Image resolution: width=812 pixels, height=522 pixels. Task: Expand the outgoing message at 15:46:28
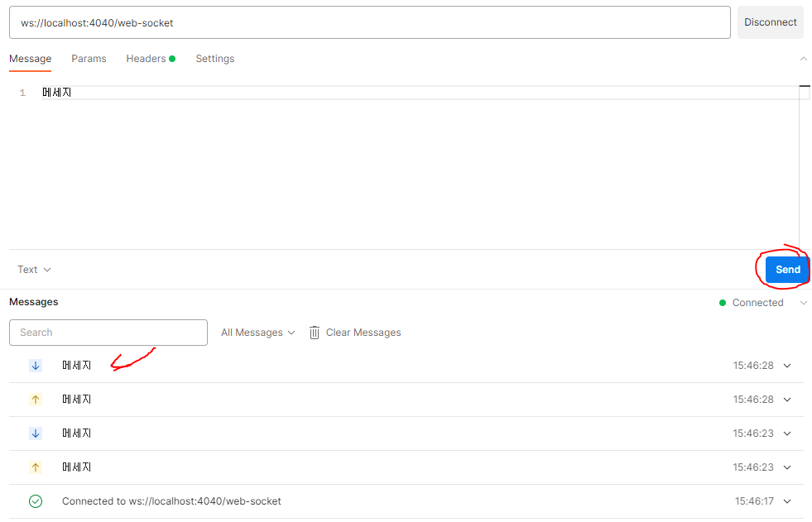(x=787, y=400)
